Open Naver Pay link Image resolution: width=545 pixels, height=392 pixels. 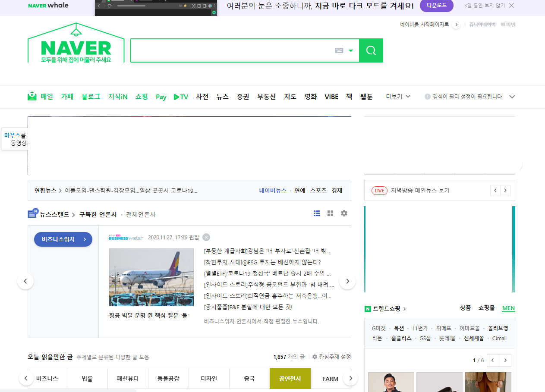point(161,97)
